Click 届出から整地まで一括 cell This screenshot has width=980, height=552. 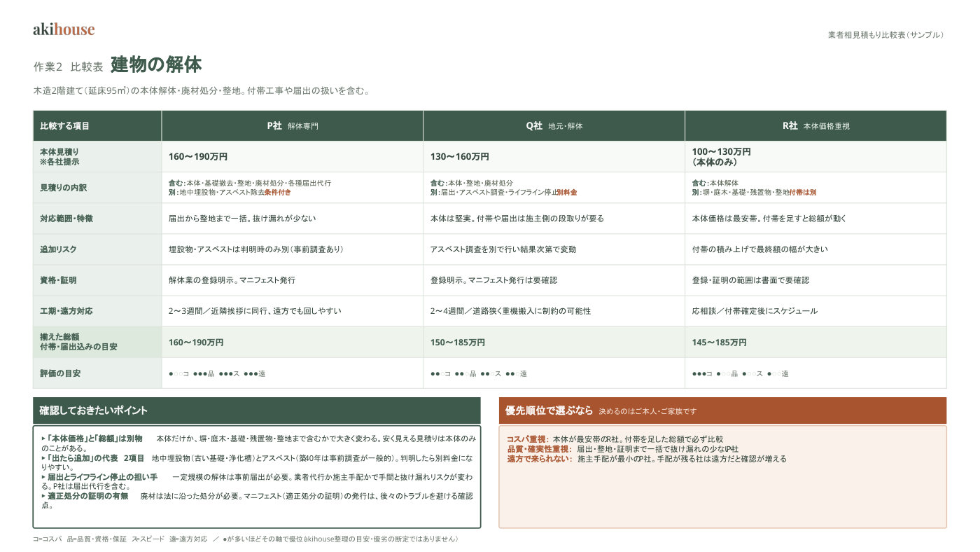(x=293, y=219)
